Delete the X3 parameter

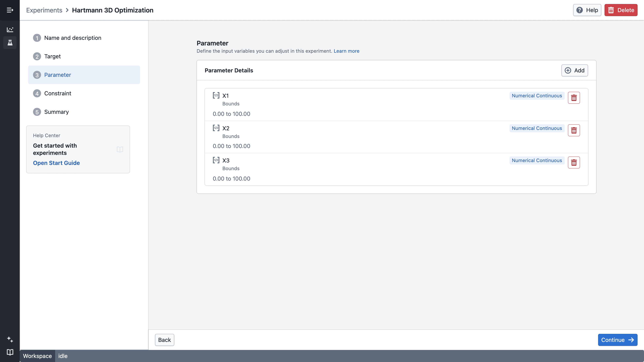[574, 163]
